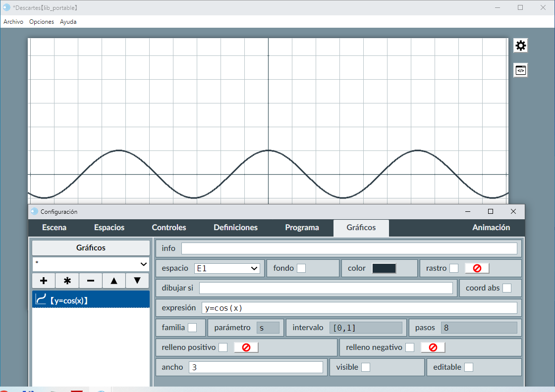Add a new graphic with plus button
The width and height of the screenshot is (555, 392).
44,281
